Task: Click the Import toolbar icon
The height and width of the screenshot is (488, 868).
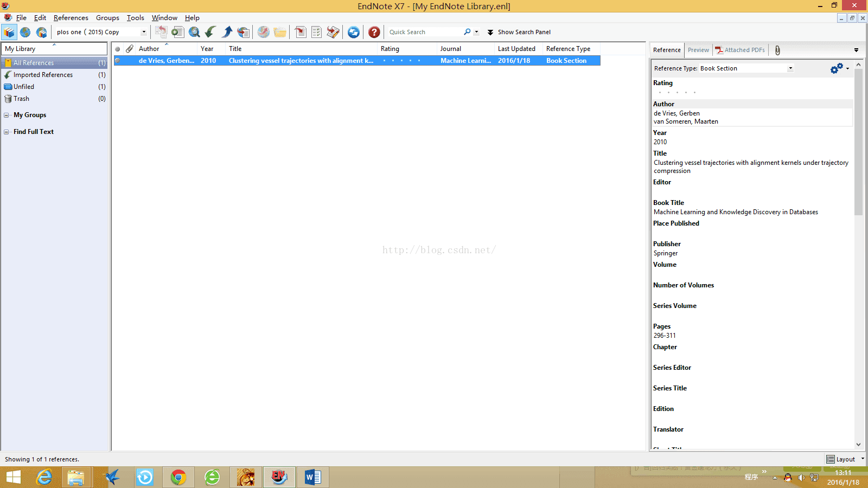Action: click(210, 32)
